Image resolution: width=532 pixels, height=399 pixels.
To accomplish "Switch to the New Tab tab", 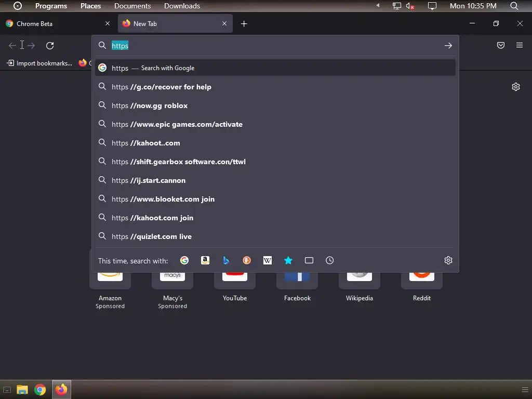I will (175, 23).
